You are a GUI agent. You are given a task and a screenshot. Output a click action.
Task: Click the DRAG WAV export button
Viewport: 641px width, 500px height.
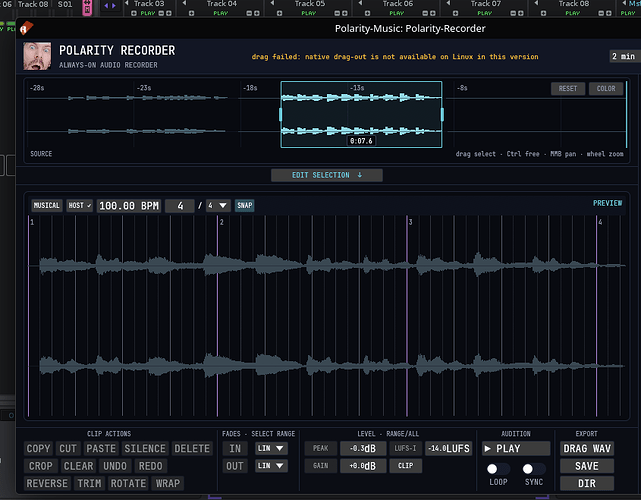[x=587, y=448]
